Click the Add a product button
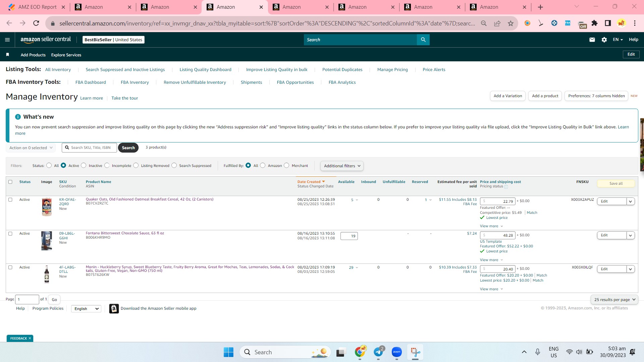Screen dimensions: 644x362 coord(545,96)
